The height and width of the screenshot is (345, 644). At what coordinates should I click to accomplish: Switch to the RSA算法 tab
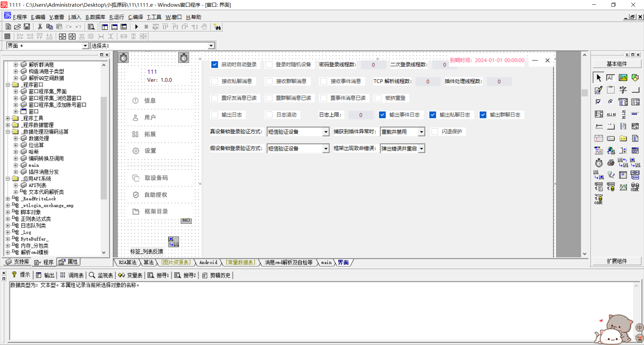(x=127, y=263)
